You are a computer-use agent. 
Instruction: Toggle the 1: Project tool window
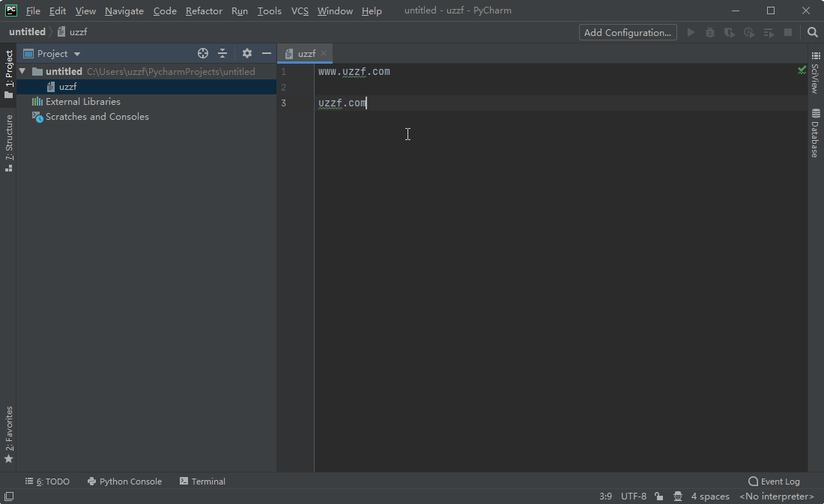pyautogui.click(x=8, y=74)
